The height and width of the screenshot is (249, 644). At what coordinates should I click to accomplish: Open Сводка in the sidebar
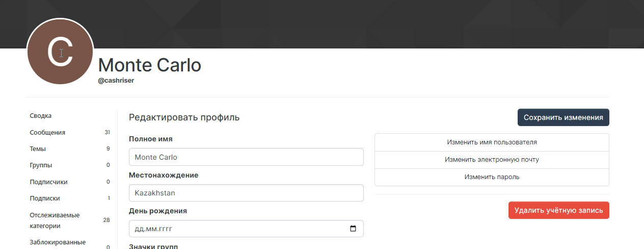(41, 116)
